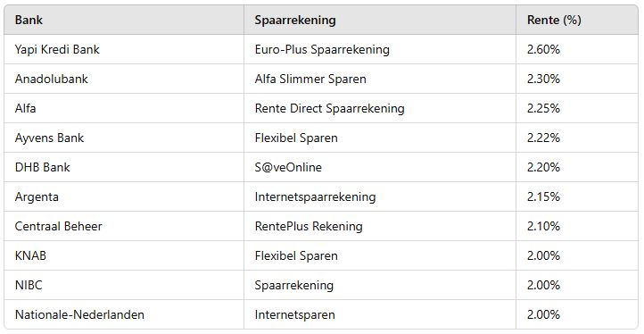
Task: Click the Bank column header
Action: [x=124, y=20]
